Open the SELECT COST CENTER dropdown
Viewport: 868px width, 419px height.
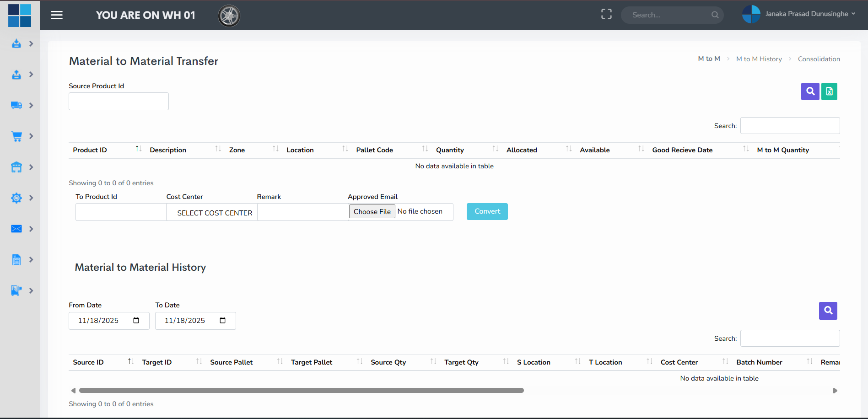pyautogui.click(x=212, y=213)
